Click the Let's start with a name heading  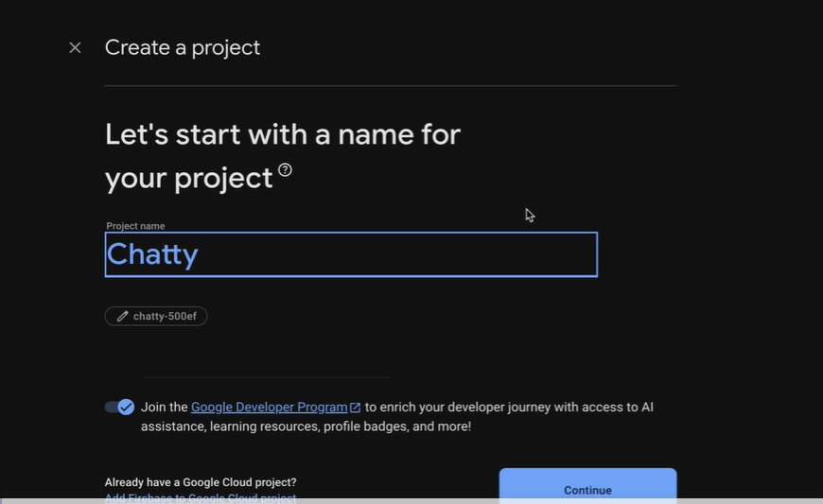click(283, 156)
